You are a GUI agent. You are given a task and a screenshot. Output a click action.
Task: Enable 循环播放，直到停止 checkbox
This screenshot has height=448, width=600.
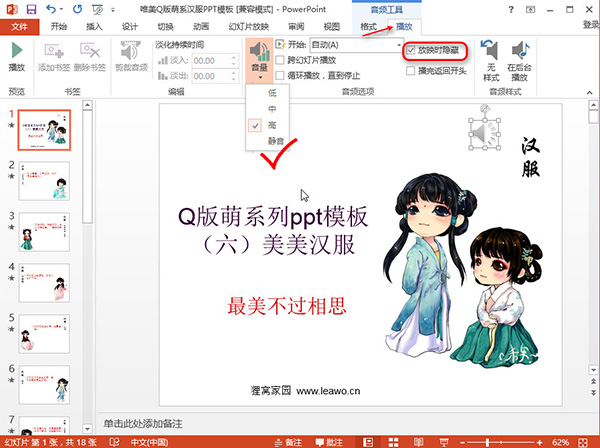point(280,75)
